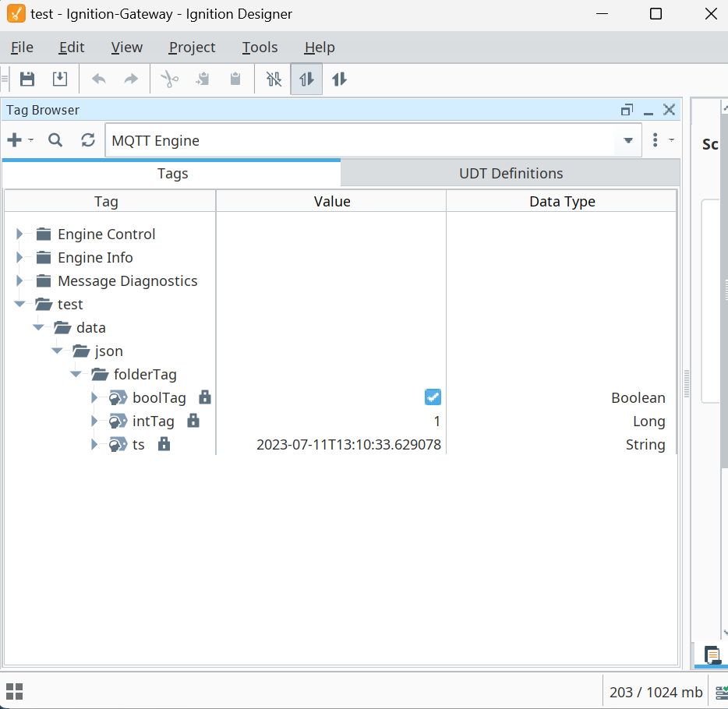Screen dimensions: 728x709
Task: Click the Value column header
Action: [x=331, y=201]
